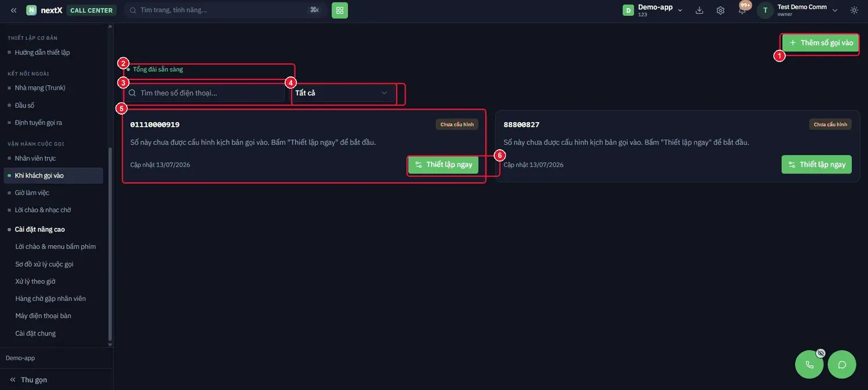Viewport: 868px width, 390px height.
Task: Open "Hướng dẫn thiết lập" in sidebar
Action: tap(42, 53)
